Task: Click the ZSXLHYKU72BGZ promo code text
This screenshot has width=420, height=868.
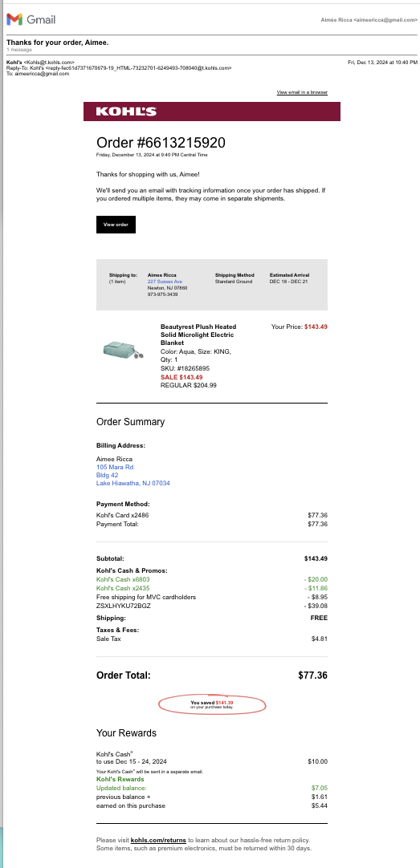Action: click(124, 606)
